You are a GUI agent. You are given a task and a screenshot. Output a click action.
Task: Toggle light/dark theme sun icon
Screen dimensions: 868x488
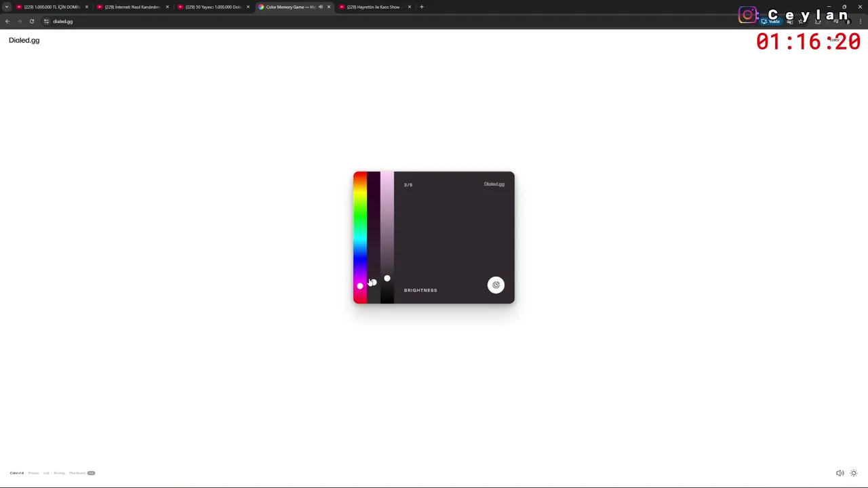pyautogui.click(x=854, y=473)
